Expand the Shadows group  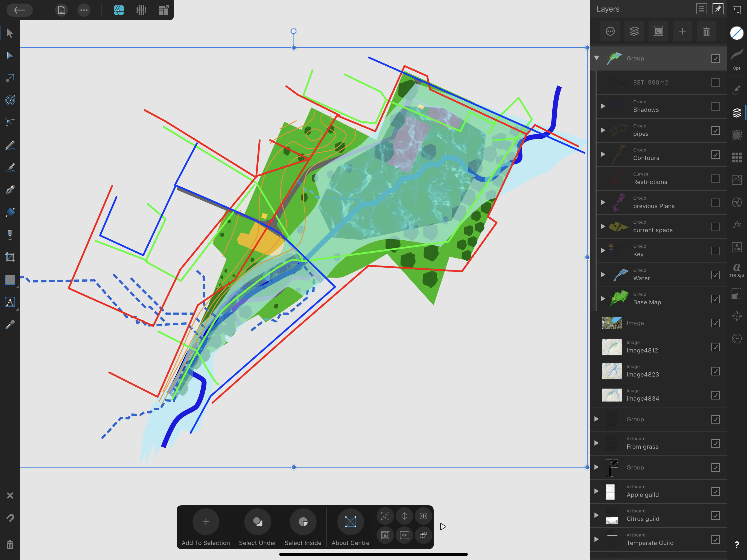[x=603, y=106]
